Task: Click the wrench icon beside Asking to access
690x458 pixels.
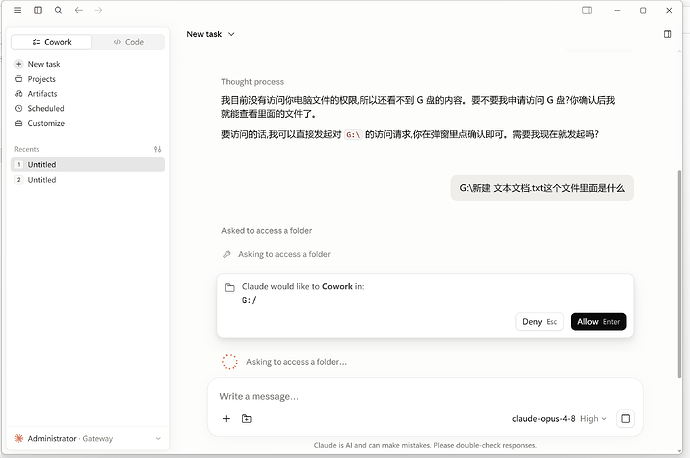Action: [227, 254]
